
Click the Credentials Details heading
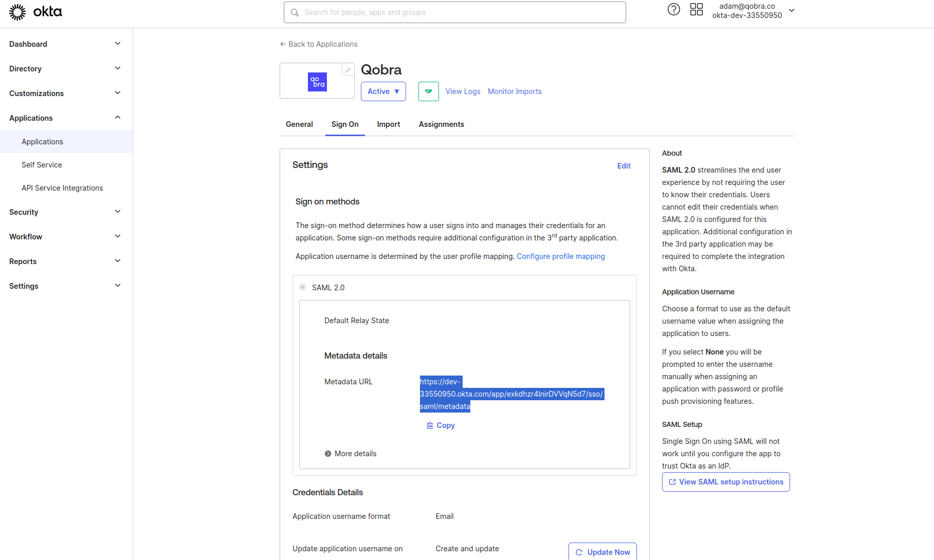(327, 493)
